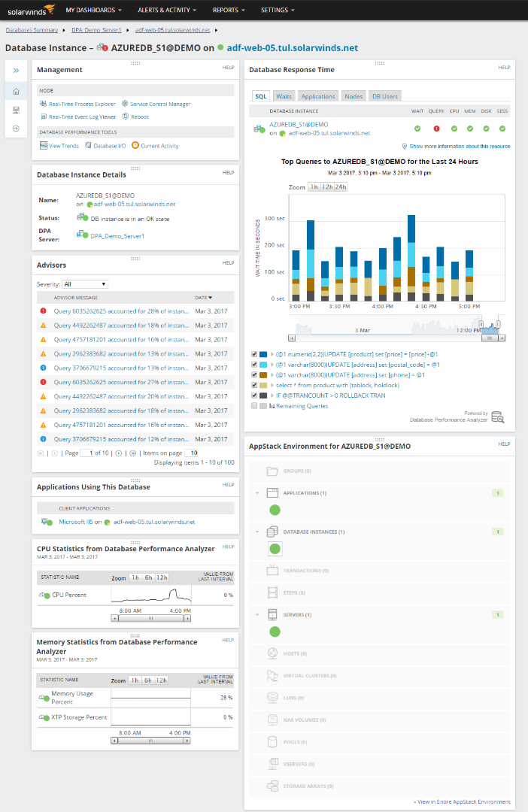Enable Remaining Queries checkbox
The height and width of the screenshot is (812, 528).
pyautogui.click(x=254, y=406)
